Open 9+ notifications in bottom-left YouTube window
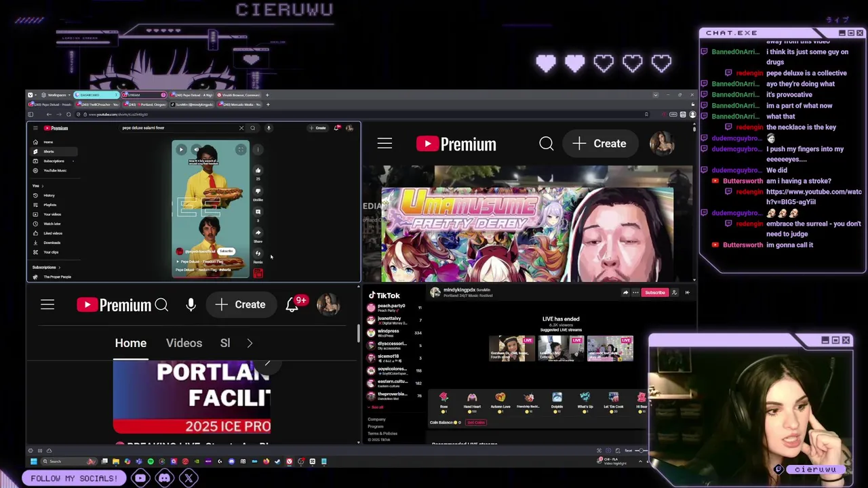 [292, 305]
